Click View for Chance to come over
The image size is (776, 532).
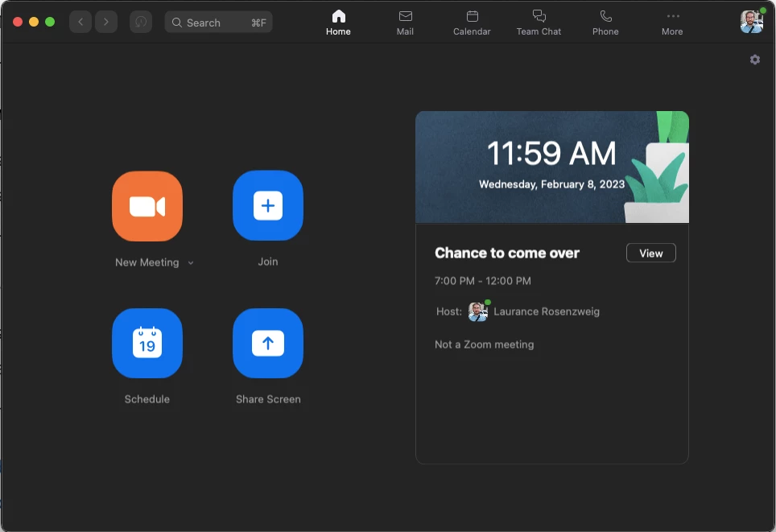650,253
